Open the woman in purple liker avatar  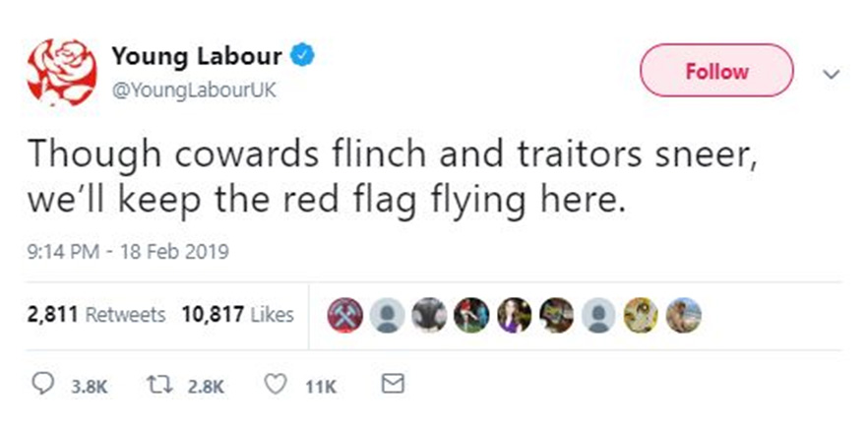click(515, 315)
